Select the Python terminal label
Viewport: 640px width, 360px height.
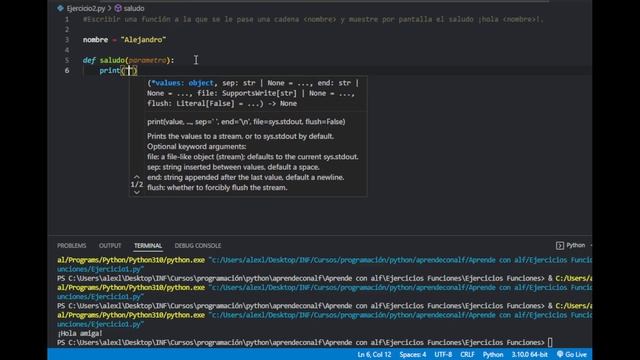pos(576,245)
